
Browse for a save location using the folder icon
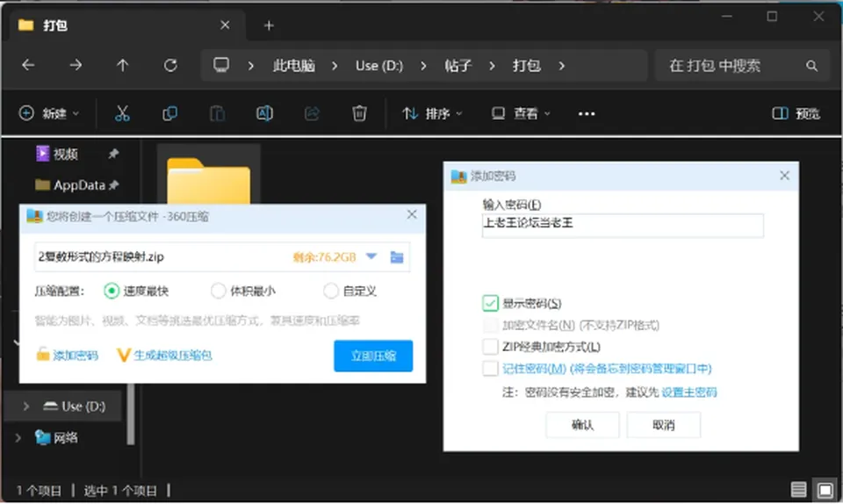tap(397, 257)
